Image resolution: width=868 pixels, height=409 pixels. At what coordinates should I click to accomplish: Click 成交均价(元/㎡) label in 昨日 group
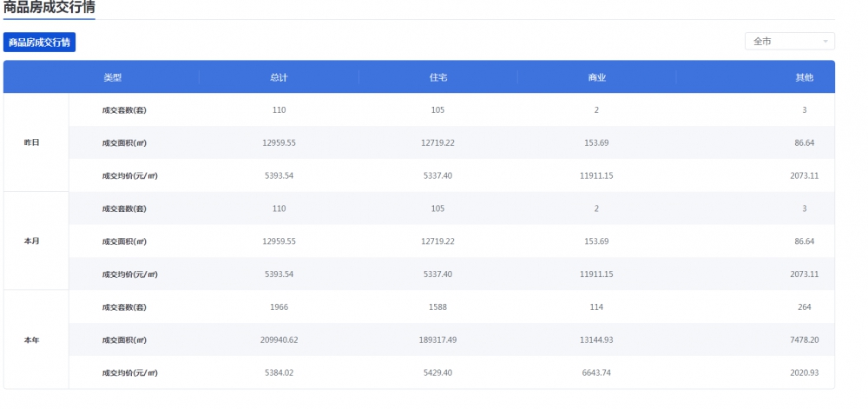tap(129, 176)
